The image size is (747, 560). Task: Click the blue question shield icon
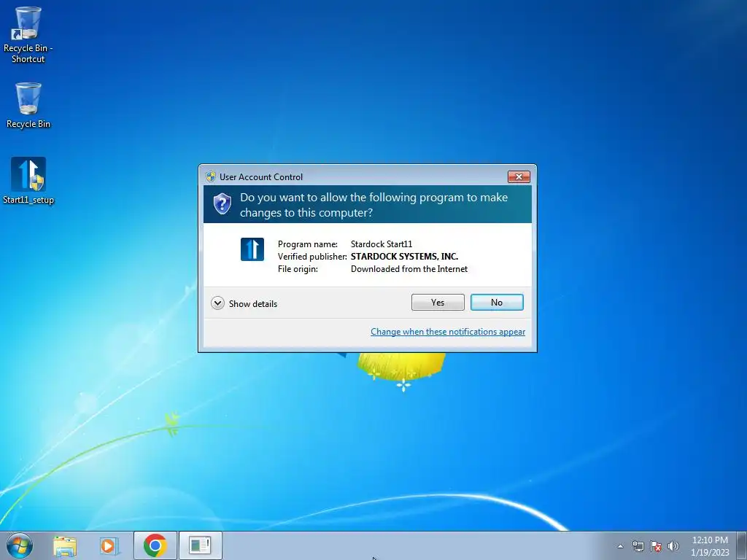coord(222,204)
